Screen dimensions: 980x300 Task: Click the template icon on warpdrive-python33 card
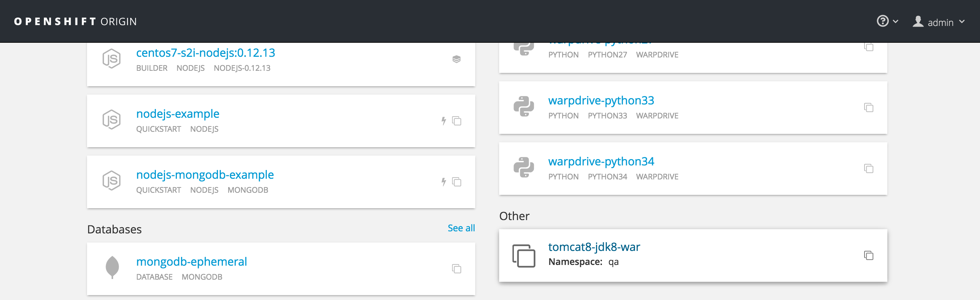(868, 108)
